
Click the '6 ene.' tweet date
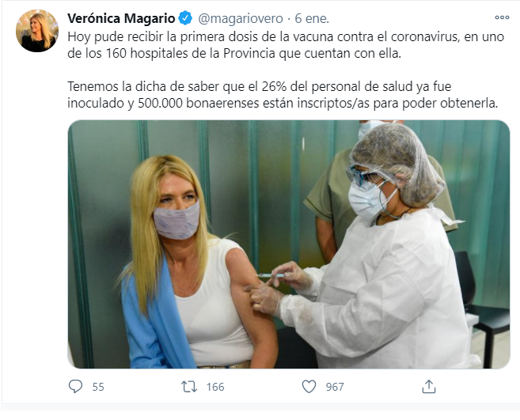[312, 18]
